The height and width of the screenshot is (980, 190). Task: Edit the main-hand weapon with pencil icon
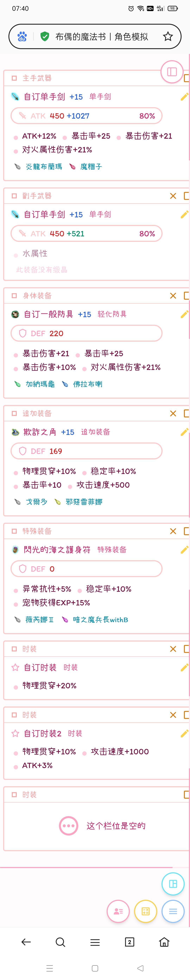click(x=184, y=97)
